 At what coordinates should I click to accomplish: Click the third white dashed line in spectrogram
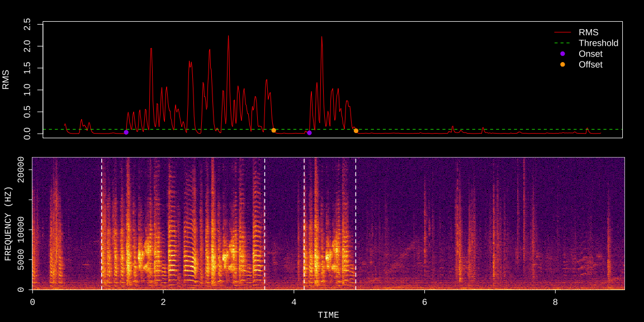pos(304,224)
